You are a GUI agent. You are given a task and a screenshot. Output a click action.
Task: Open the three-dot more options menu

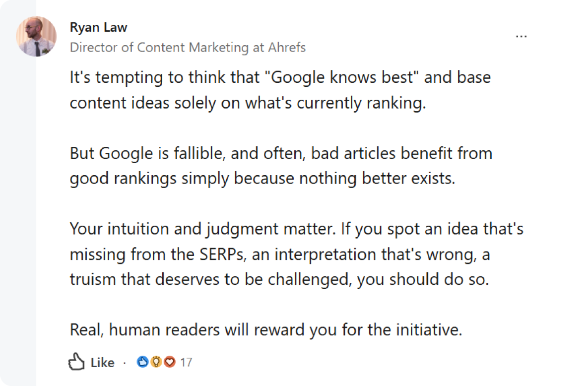pyautogui.click(x=521, y=36)
